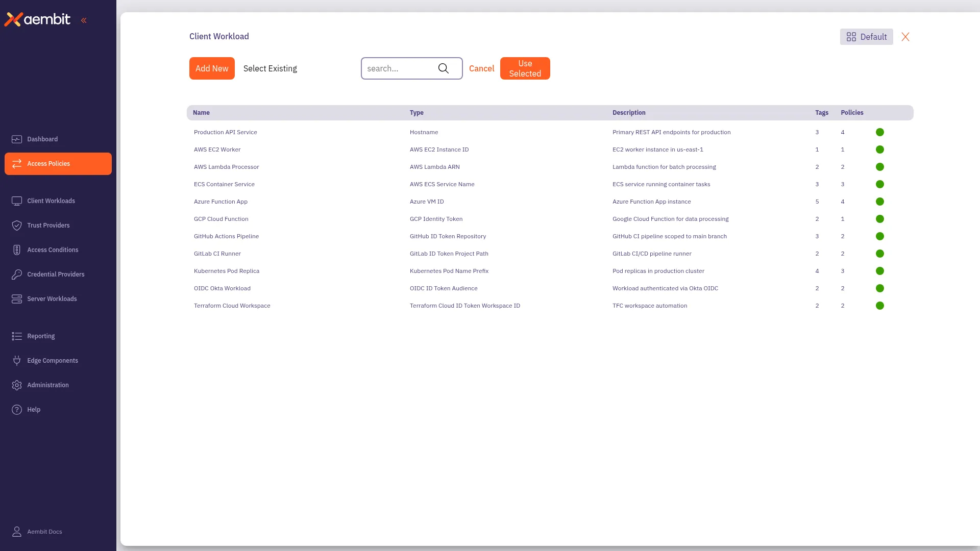Click the Access Conditions traffic-light icon
Viewport: 980px width, 551px height.
tap(17, 250)
